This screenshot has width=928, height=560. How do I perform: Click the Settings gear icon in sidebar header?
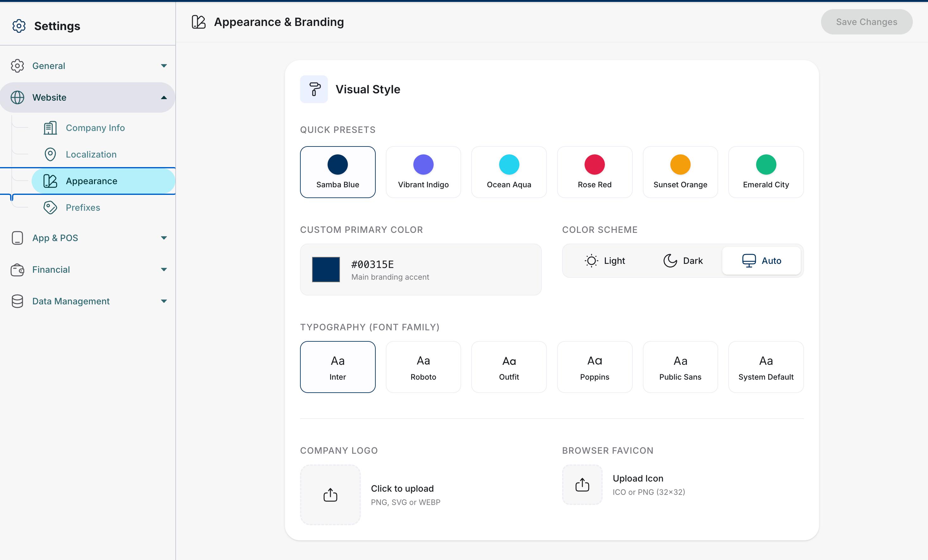pos(19,26)
